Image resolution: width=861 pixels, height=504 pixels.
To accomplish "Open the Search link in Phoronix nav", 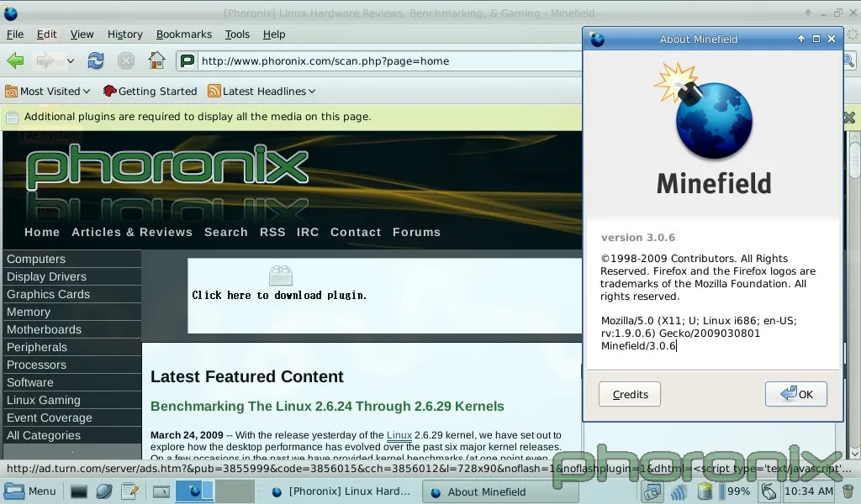I will (x=225, y=232).
